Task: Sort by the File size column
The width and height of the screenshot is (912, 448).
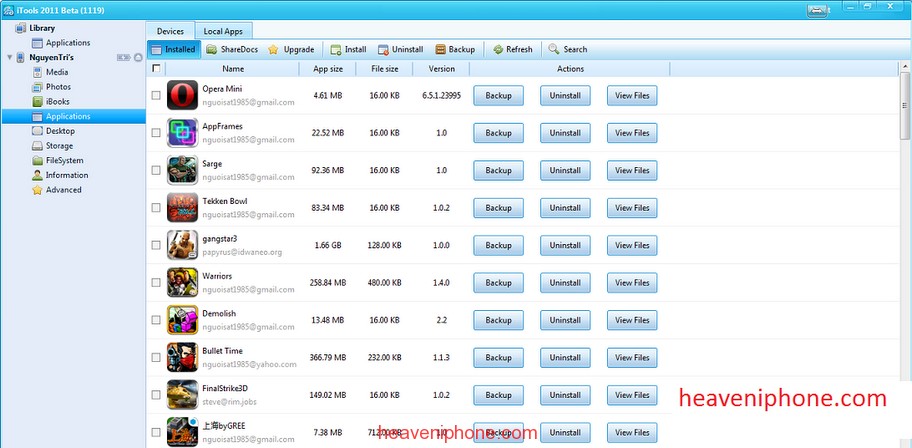Action: pyautogui.click(x=384, y=69)
